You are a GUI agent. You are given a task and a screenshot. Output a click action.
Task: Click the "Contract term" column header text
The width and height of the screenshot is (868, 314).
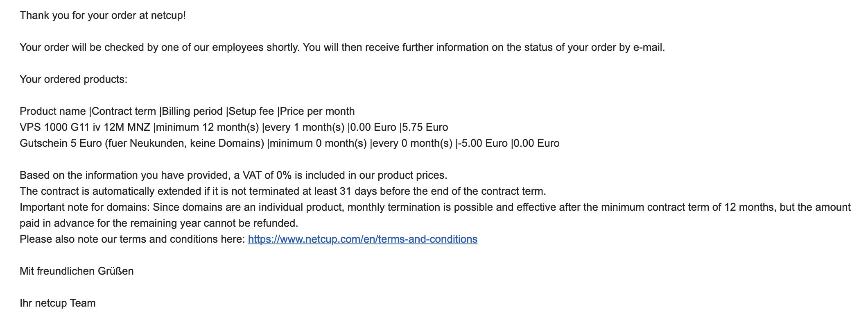[x=124, y=111]
